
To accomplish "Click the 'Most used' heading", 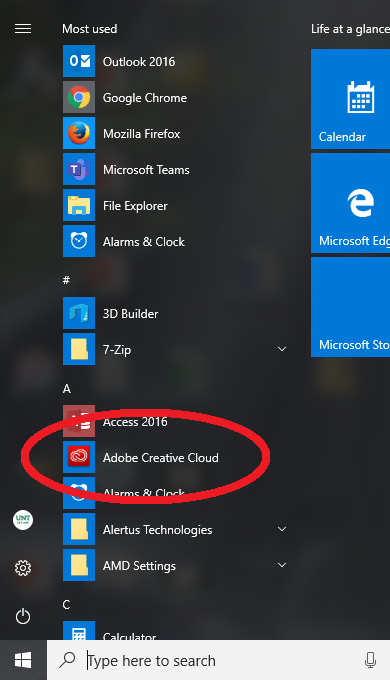I will click(90, 29).
